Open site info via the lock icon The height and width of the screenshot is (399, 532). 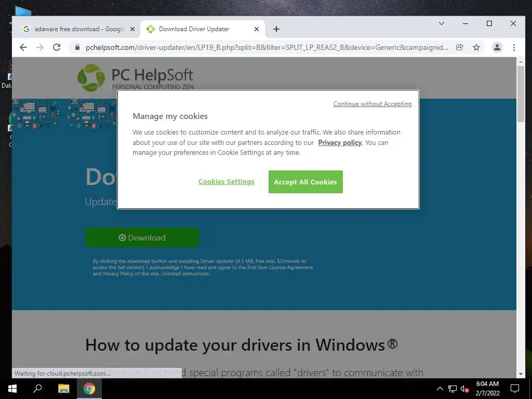click(x=77, y=47)
